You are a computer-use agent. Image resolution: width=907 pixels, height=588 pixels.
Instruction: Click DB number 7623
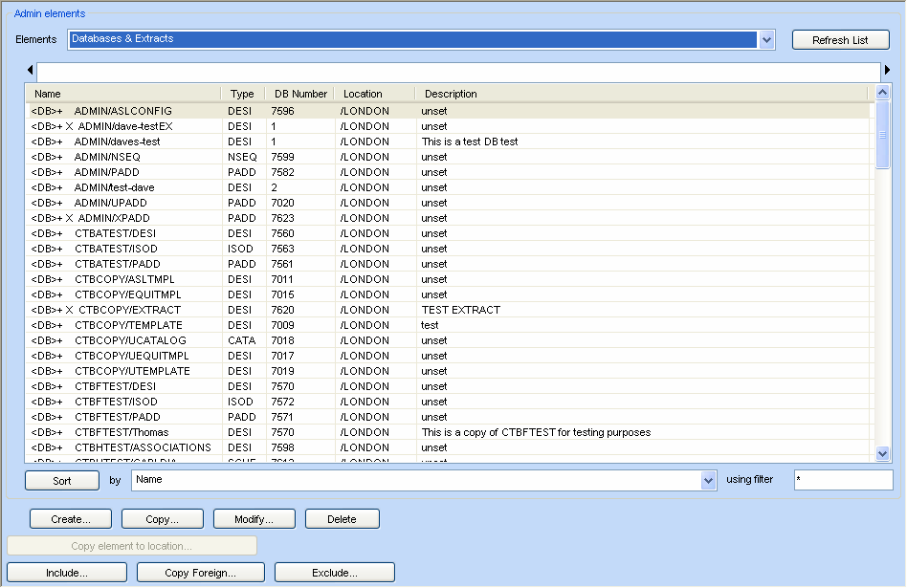283,218
